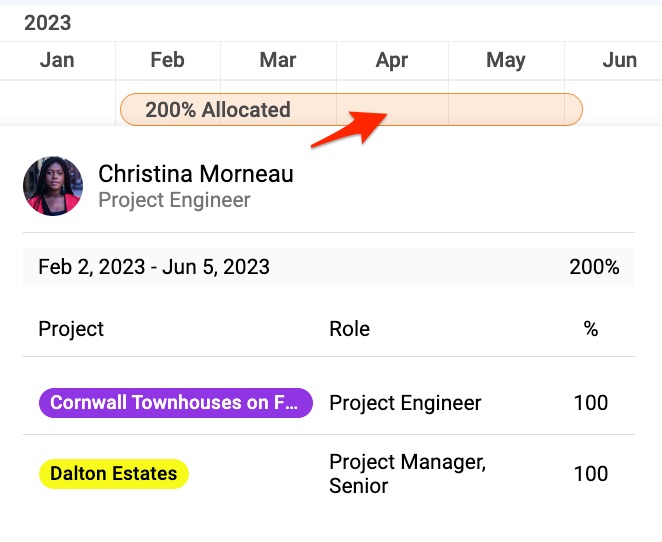
Task: Select the Cornwall Townhouses project tag
Action: coord(176,403)
